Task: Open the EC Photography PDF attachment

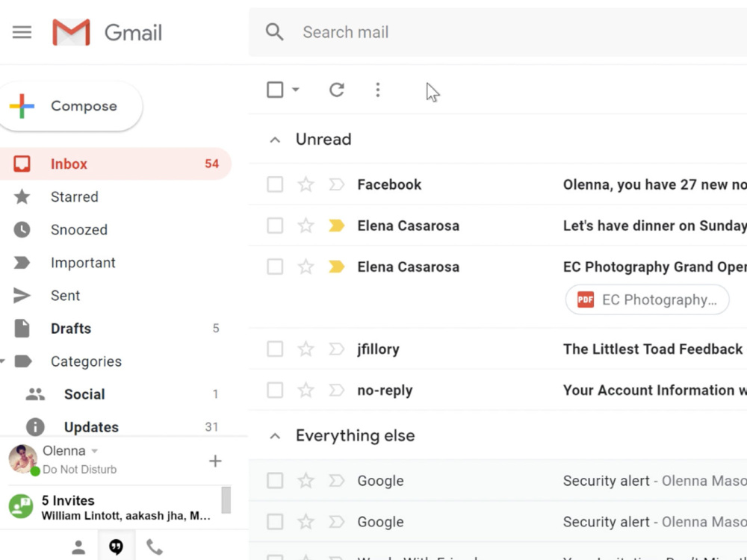Action: pos(647,299)
